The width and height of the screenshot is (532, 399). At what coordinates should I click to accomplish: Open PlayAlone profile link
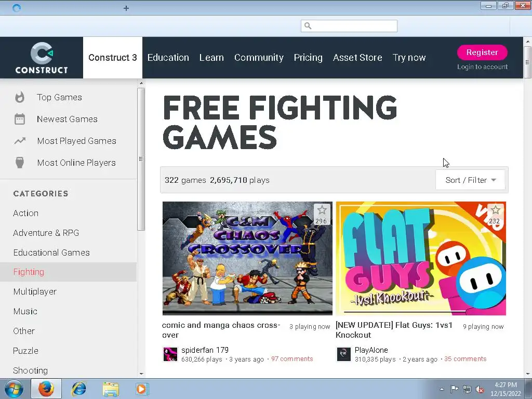(x=371, y=350)
